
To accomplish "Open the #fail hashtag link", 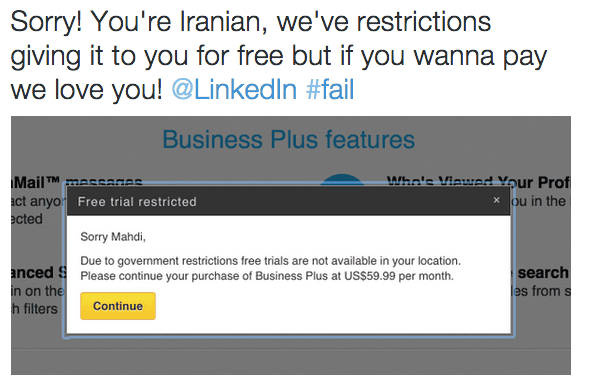I will pyautogui.click(x=330, y=90).
